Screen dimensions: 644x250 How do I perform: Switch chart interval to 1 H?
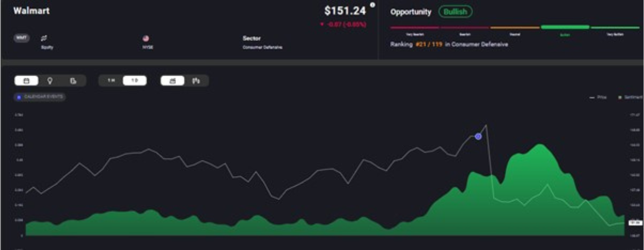(x=111, y=80)
